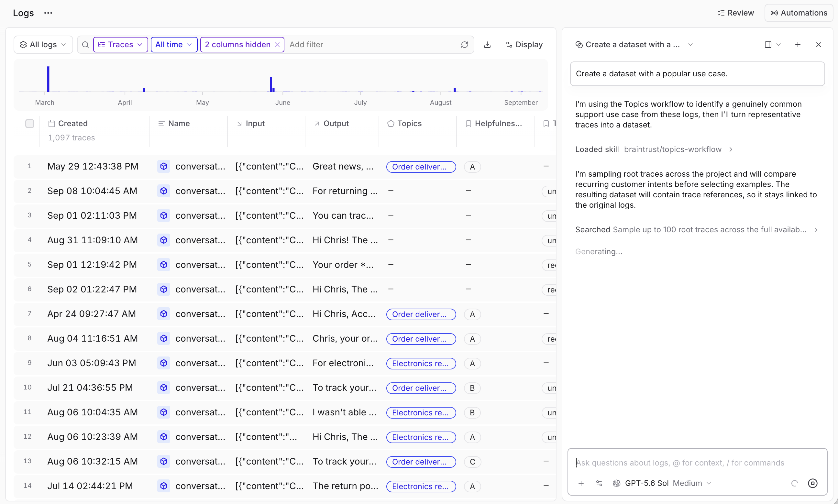
Task: Open trace created Aug 31 11:09:10 AM
Action: [93, 240]
